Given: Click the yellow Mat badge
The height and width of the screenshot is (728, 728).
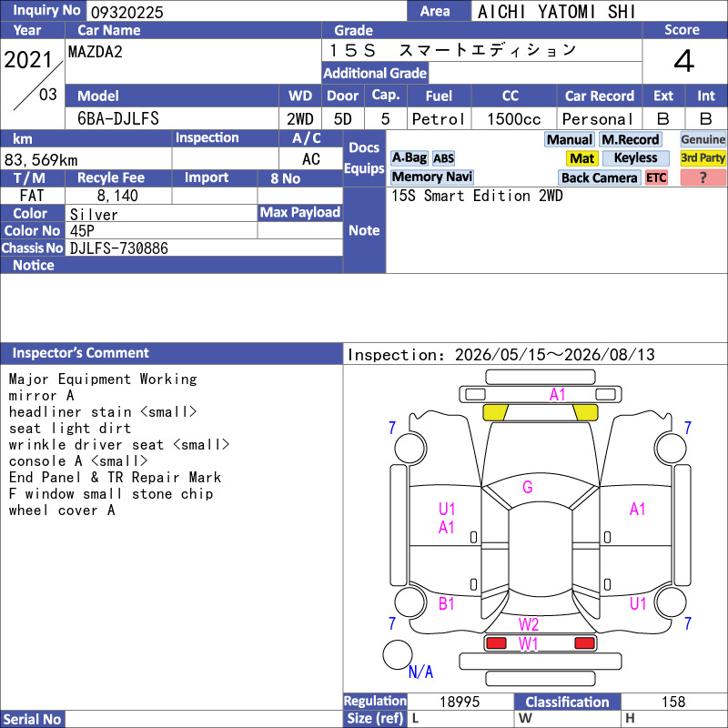Looking at the screenshot, I should 581,158.
